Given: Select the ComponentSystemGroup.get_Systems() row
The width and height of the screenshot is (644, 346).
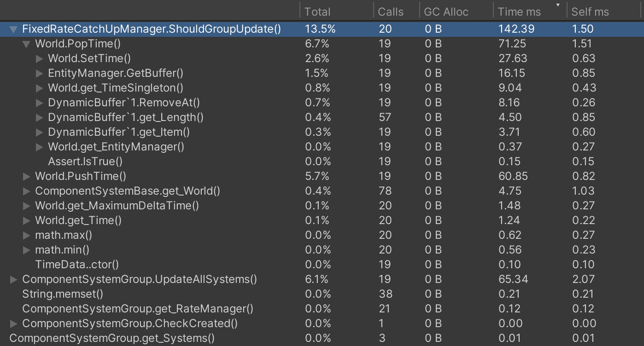Looking at the screenshot, I should [322, 339].
